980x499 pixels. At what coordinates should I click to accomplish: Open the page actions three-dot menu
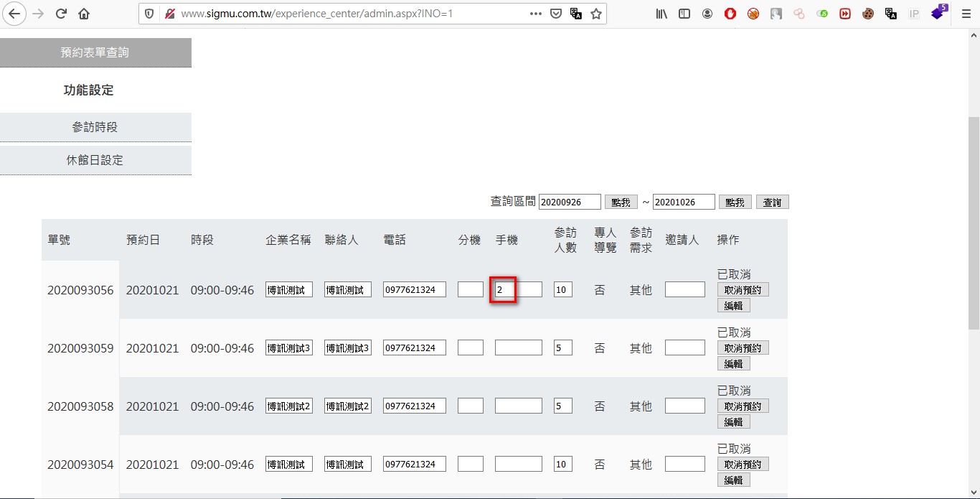[x=535, y=14]
